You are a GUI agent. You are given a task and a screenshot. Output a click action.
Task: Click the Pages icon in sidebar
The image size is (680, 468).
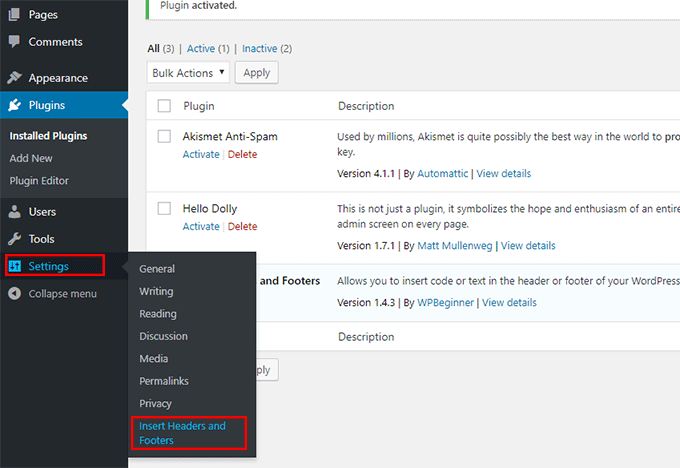tap(14, 14)
